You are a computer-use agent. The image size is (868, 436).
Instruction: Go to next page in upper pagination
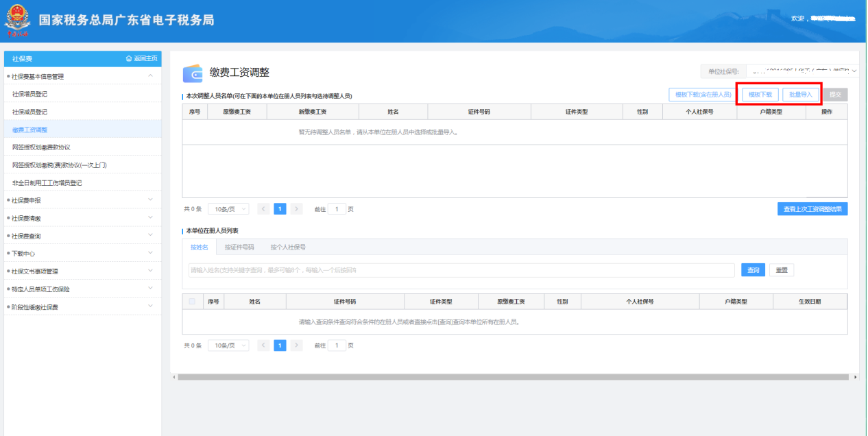click(296, 209)
